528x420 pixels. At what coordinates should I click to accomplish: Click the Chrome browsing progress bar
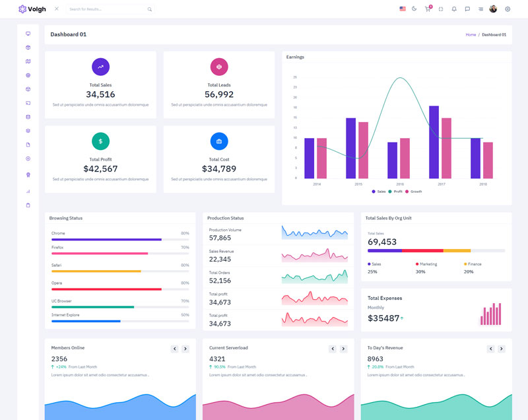click(119, 239)
